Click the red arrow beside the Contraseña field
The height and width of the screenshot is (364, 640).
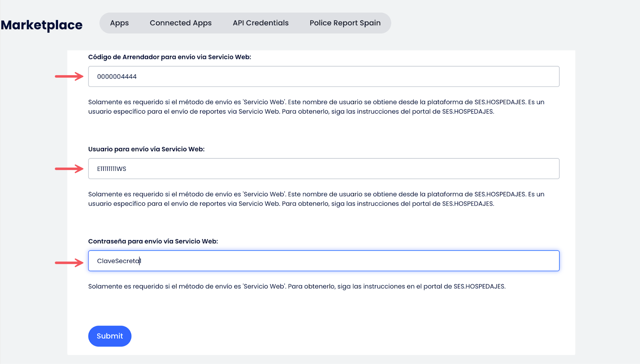[69, 263]
